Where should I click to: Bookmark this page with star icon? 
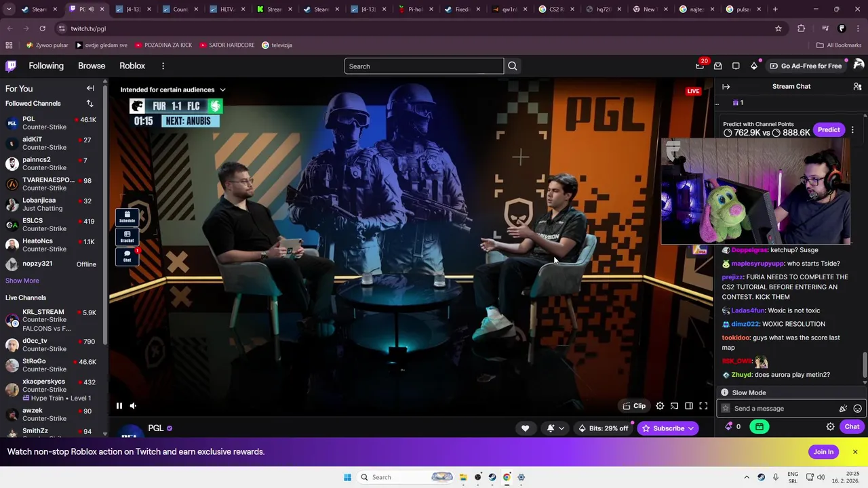(x=778, y=28)
